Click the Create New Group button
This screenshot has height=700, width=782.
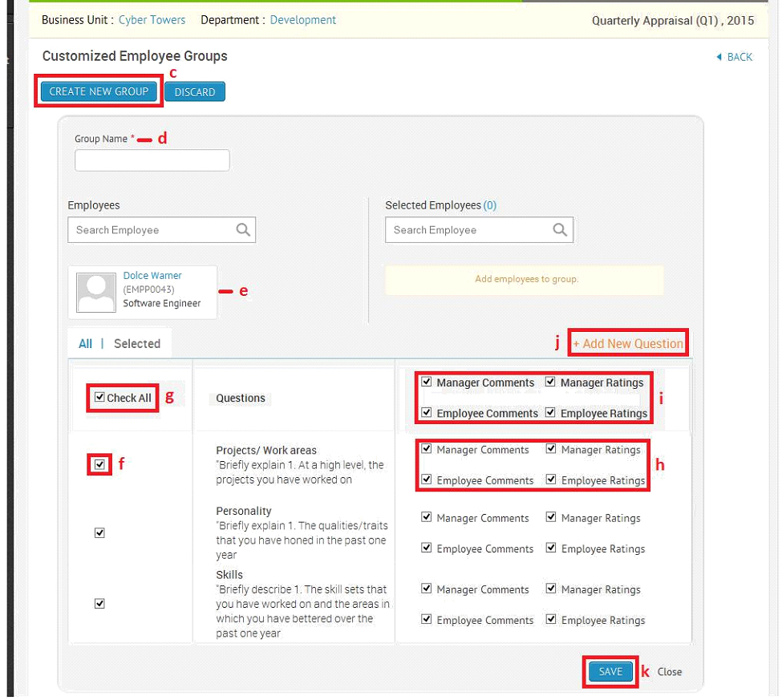point(99,91)
